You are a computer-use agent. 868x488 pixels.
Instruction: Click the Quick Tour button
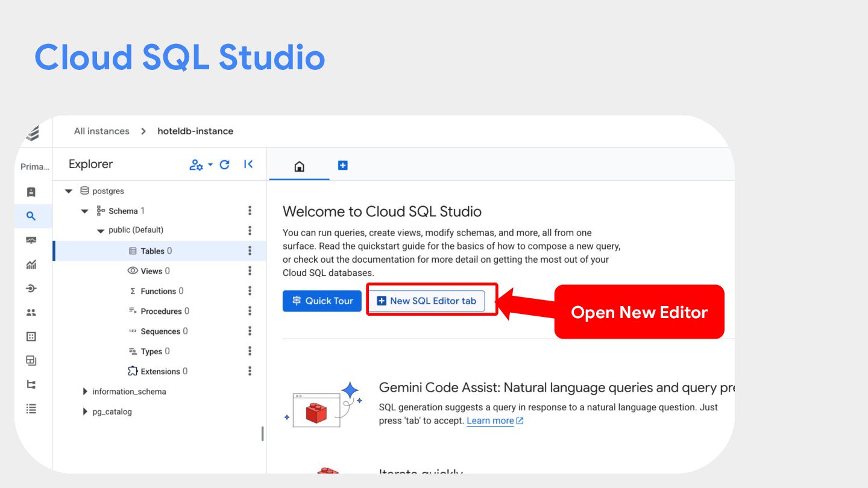coord(322,301)
